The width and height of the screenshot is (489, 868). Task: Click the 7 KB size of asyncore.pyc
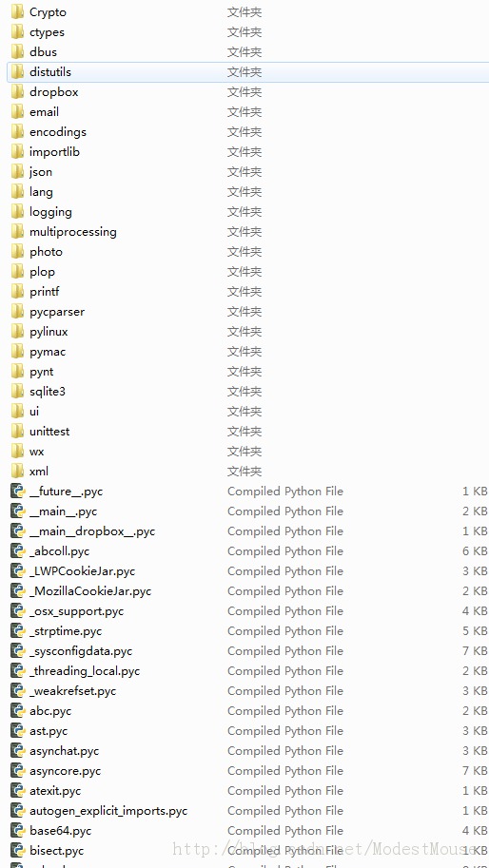point(475,771)
